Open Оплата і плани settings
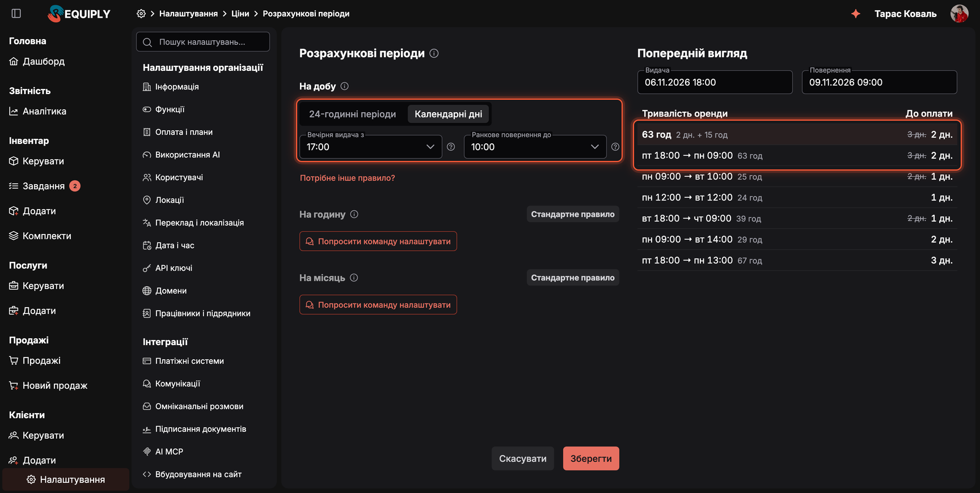 pos(178,132)
